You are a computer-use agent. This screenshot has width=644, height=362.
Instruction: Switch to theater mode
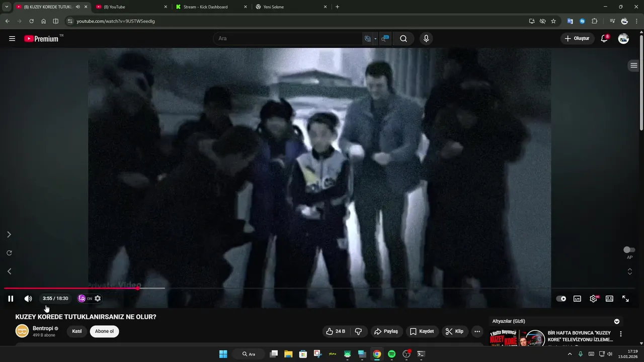(x=609, y=299)
